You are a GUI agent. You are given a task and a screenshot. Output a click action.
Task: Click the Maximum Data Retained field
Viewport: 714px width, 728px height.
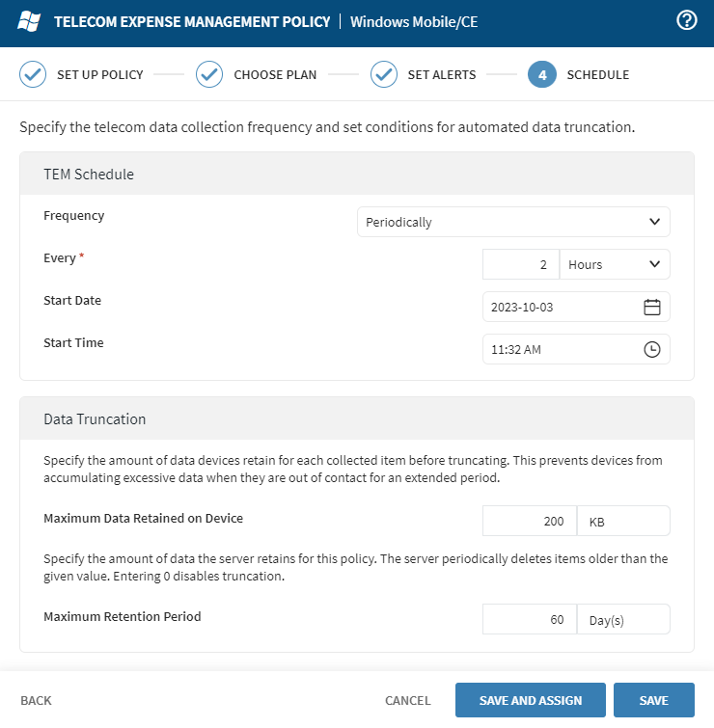point(529,521)
